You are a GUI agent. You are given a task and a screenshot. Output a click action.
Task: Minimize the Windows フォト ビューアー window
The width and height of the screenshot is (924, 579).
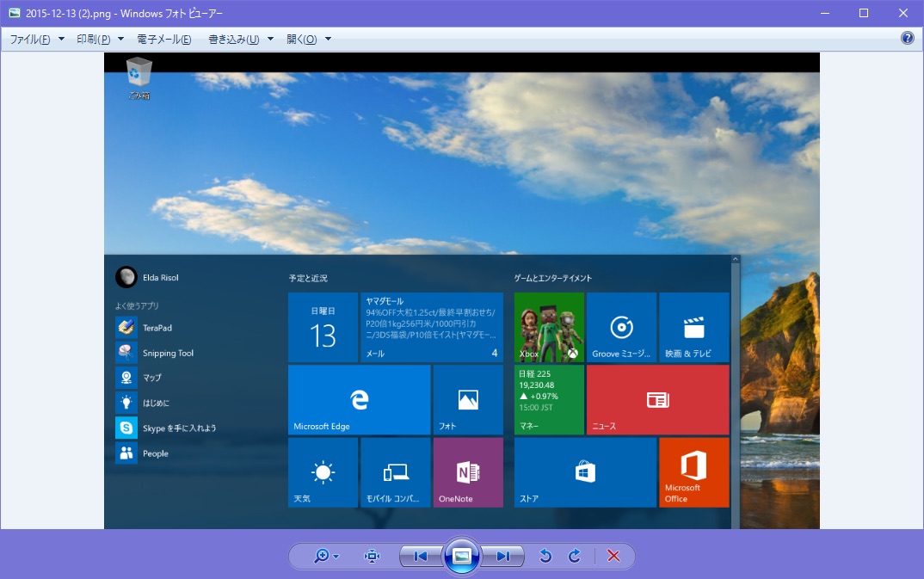click(x=825, y=13)
